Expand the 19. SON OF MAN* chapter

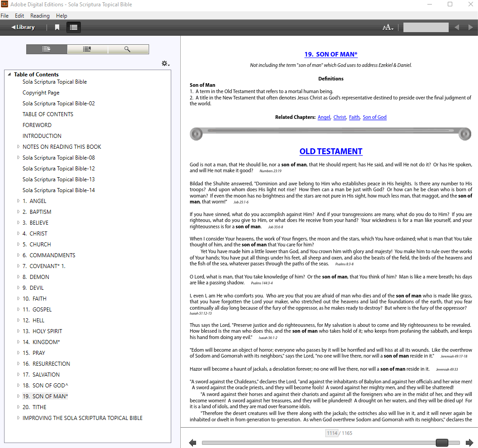pos(18,396)
